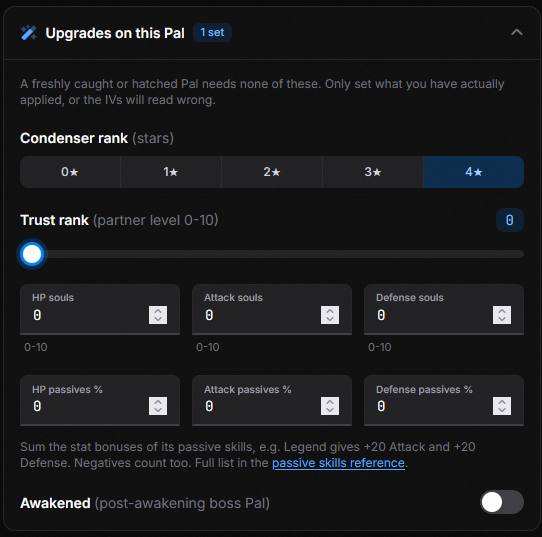Click the magic wand upgrades icon
The image size is (542, 537).
tap(28, 33)
